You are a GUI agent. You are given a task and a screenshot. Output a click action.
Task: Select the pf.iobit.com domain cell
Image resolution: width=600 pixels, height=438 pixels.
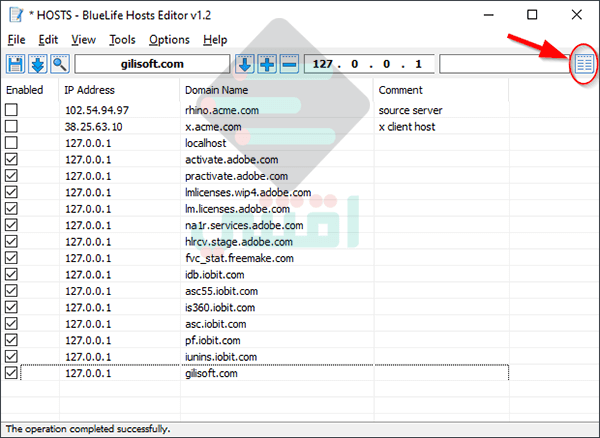[213, 340]
